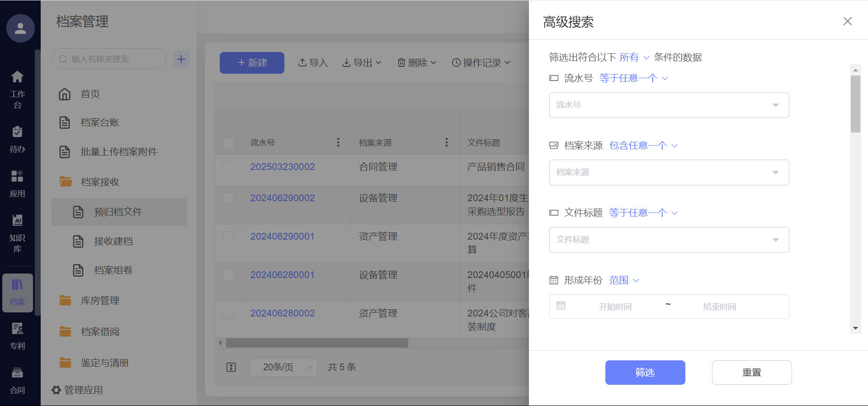Toggle the select-all checkbox in table header
Screen dimensions: 868x406
228,143
